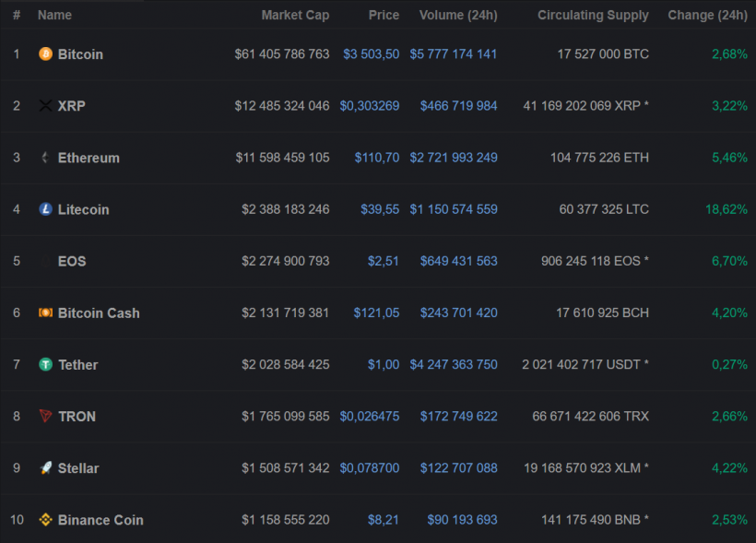The width and height of the screenshot is (756, 543).
Task: Sort by the Circulating Supply column header
Action: click(x=593, y=15)
